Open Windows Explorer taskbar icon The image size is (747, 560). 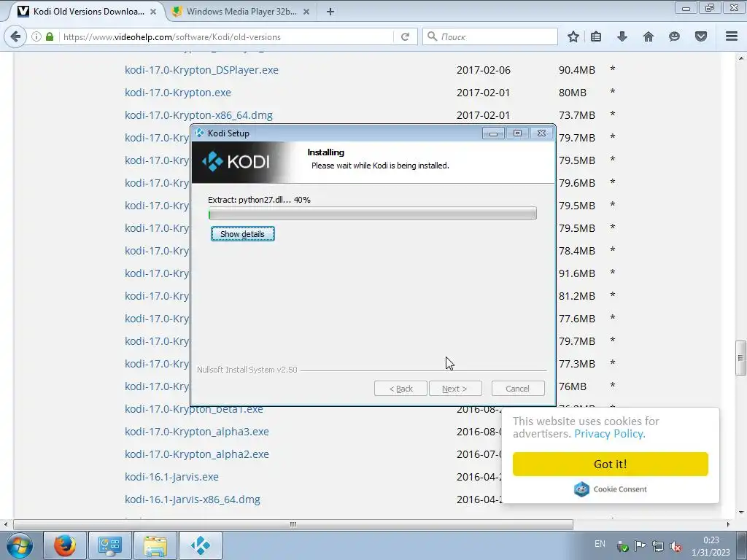coord(155,545)
